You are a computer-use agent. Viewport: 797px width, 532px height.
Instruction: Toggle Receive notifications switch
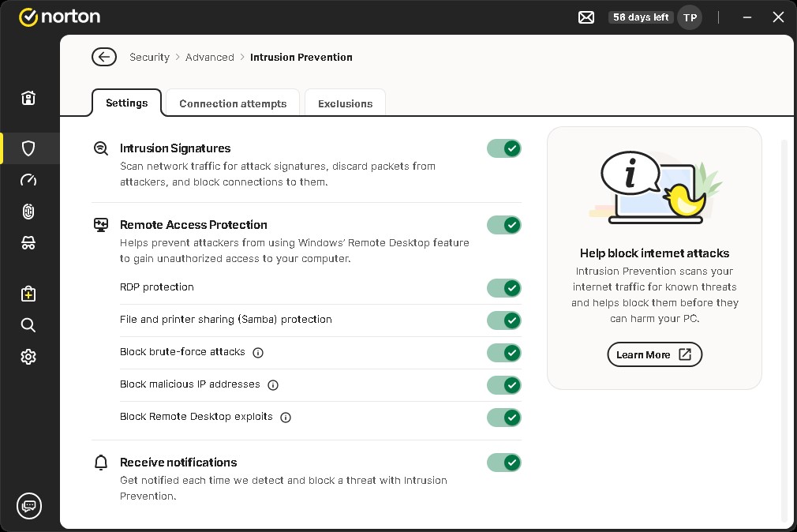point(503,463)
